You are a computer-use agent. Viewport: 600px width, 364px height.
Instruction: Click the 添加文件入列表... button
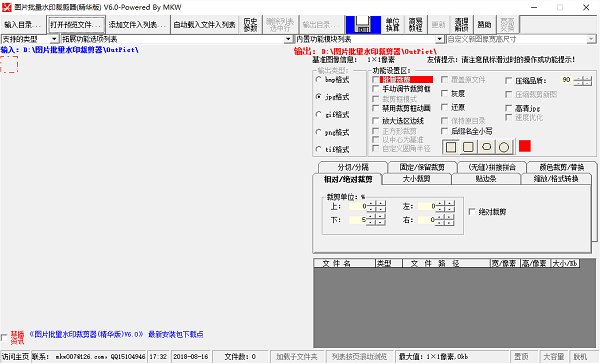pos(137,25)
